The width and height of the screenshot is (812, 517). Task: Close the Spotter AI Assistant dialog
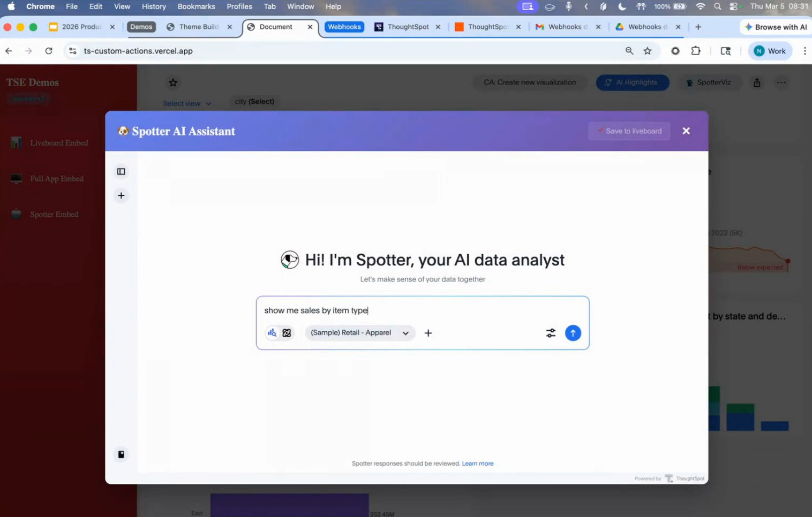point(686,131)
